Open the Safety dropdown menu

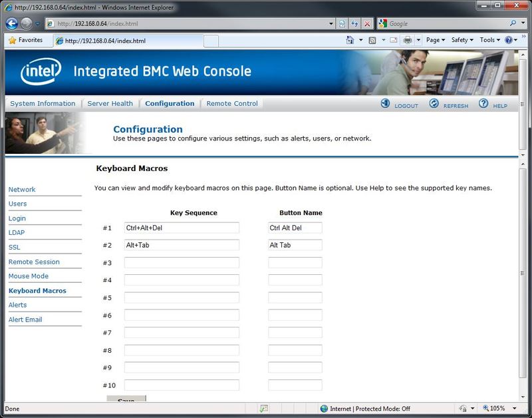(x=462, y=40)
